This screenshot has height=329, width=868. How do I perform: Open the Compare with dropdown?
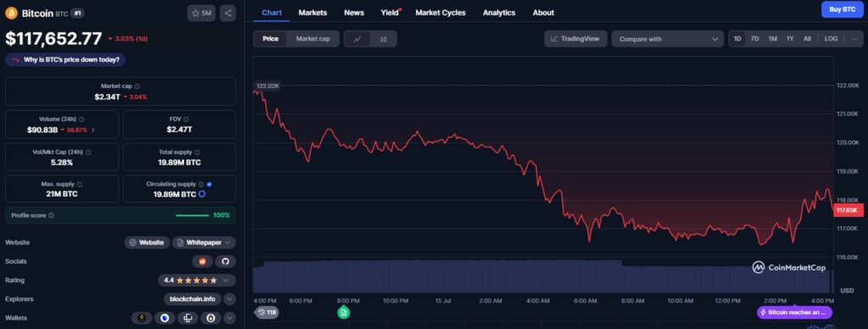click(668, 39)
